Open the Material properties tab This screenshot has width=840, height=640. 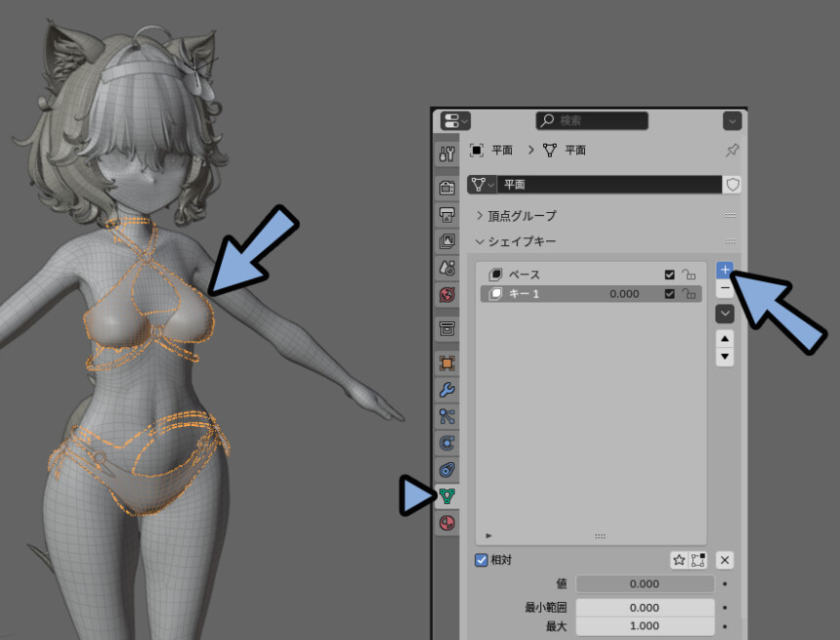(446, 523)
